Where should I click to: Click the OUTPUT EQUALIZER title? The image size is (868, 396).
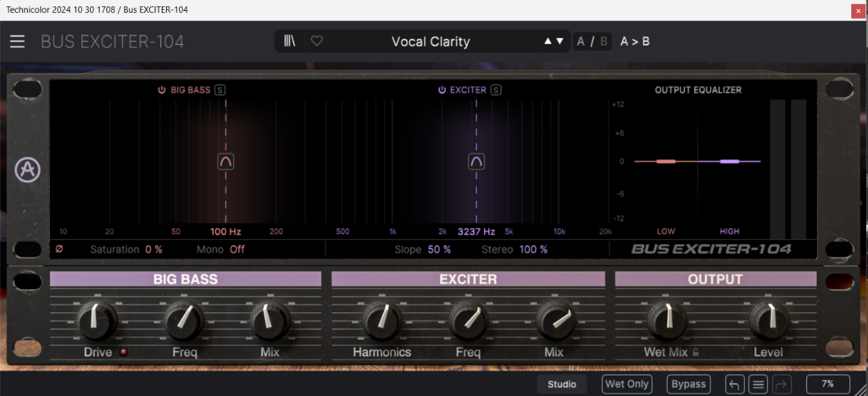click(x=698, y=90)
